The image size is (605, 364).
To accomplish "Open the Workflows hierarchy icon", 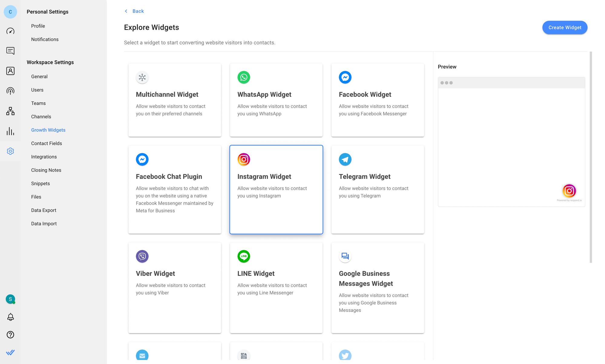I will pos(10,111).
